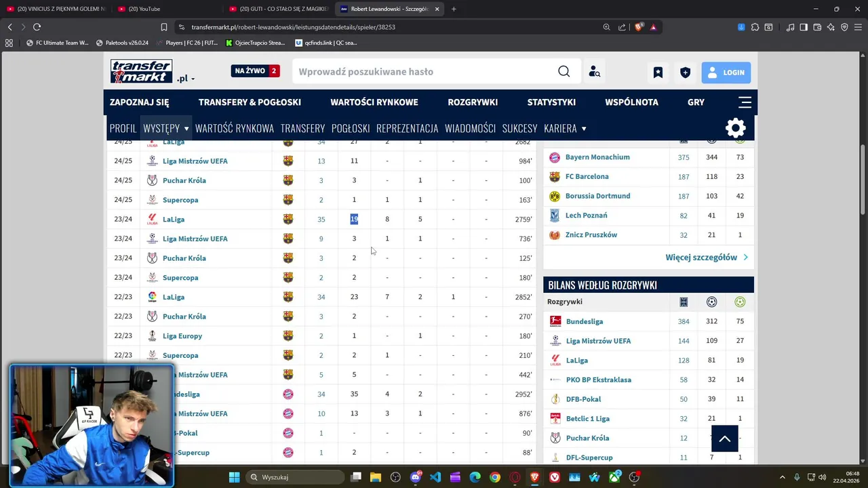Viewport: 868px width, 488px height.
Task: Switch to the WARTOŚĆ RYNKOWA tab
Action: pos(235,128)
